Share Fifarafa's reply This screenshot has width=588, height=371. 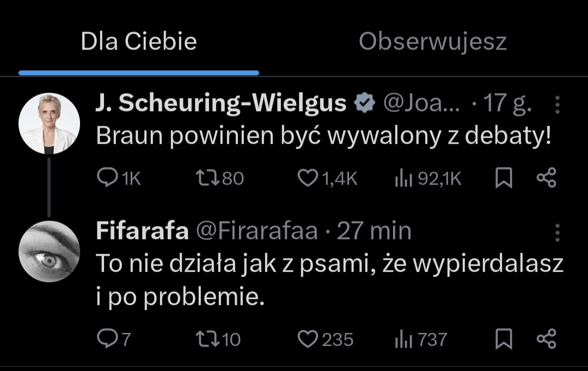tap(546, 339)
